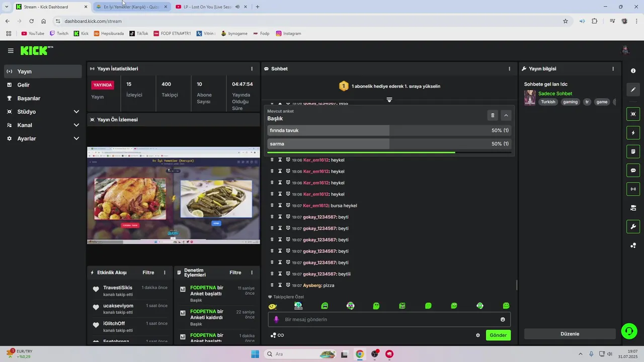This screenshot has height=362, width=644.
Task: Go to browser home page
Action: click(x=44, y=21)
